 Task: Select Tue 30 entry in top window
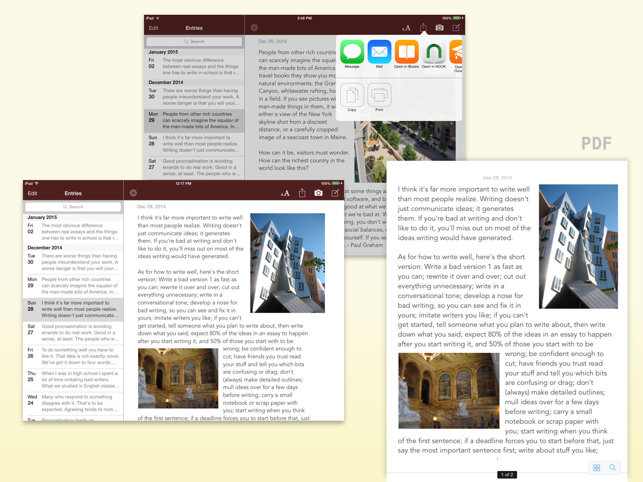pyautogui.click(x=194, y=97)
